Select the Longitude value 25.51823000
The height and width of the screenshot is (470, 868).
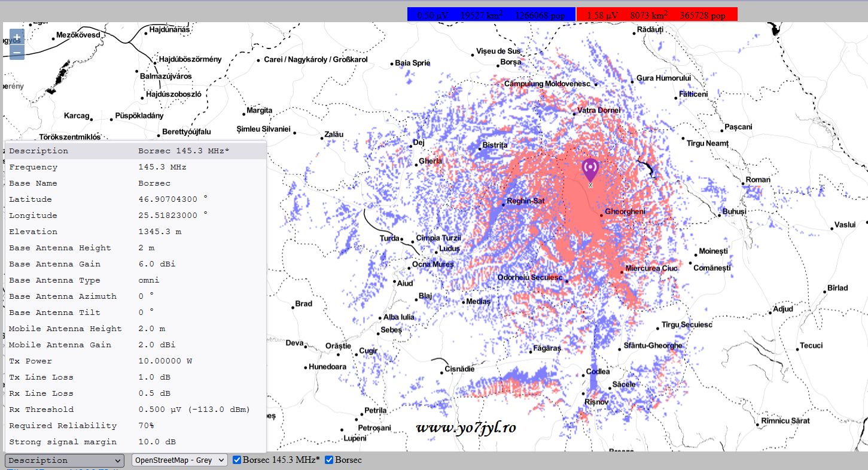click(173, 216)
